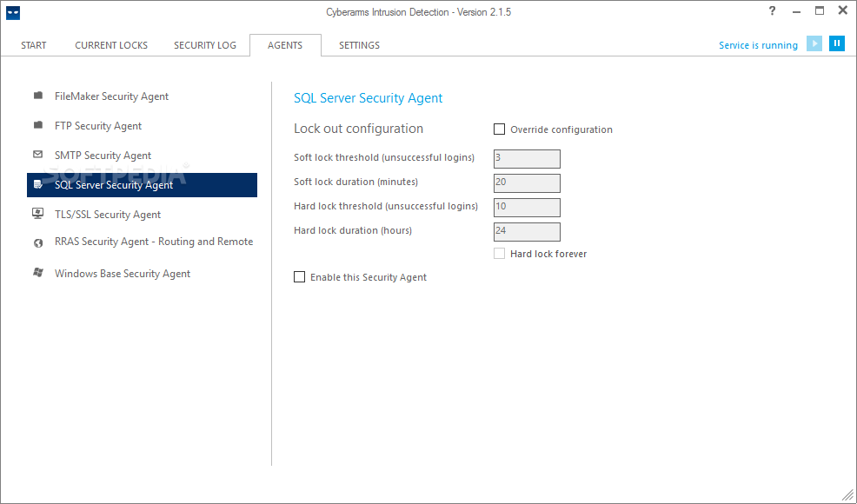857x504 pixels.
Task: Switch to the START tab
Action: (x=33, y=45)
